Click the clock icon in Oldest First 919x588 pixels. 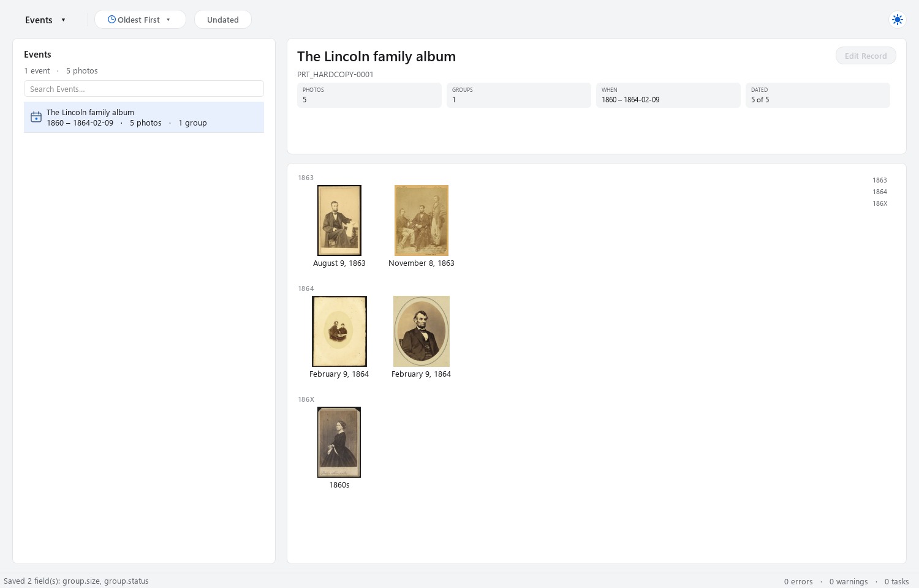tap(112, 20)
